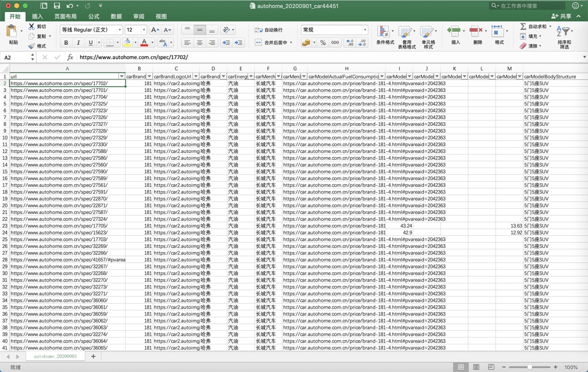Toggle top vertical alignment
Viewport: 588px width, 372px height.
click(x=187, y=30)
